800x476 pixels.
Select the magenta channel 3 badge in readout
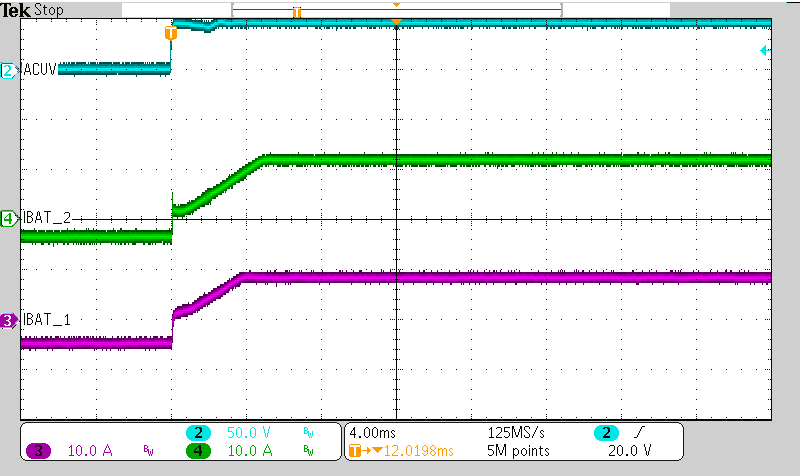(38, 450)
